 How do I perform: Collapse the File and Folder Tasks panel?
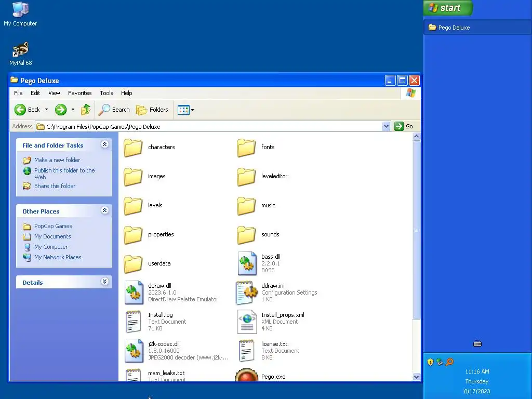tap(104, 144)
